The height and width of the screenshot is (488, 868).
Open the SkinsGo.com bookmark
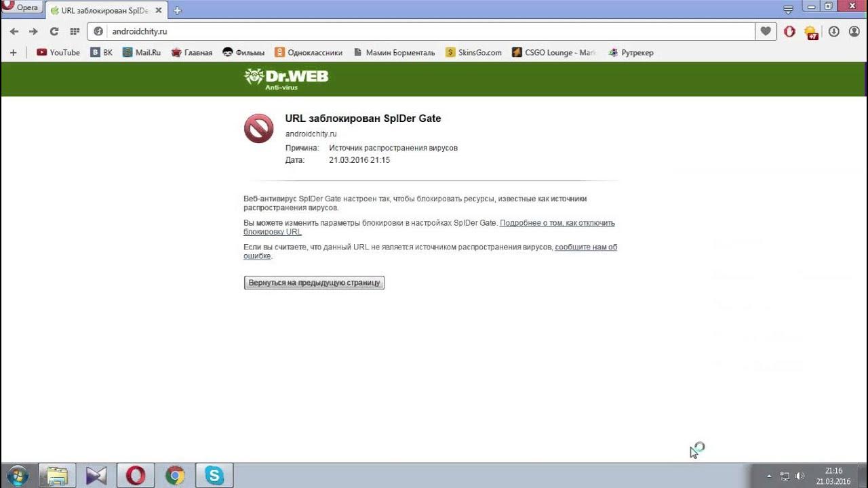474,52
